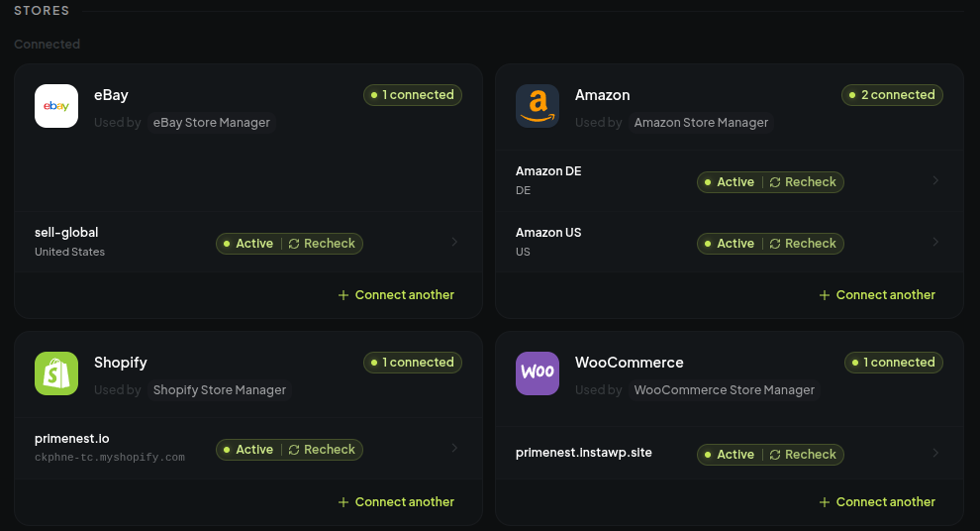
Task: Select the Amazon US store name
Action: pyautogui.click(x=548, y=233)
